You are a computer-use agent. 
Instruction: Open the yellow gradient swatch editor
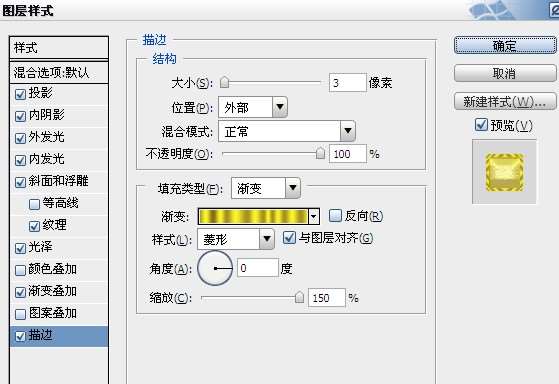(253, 216)
